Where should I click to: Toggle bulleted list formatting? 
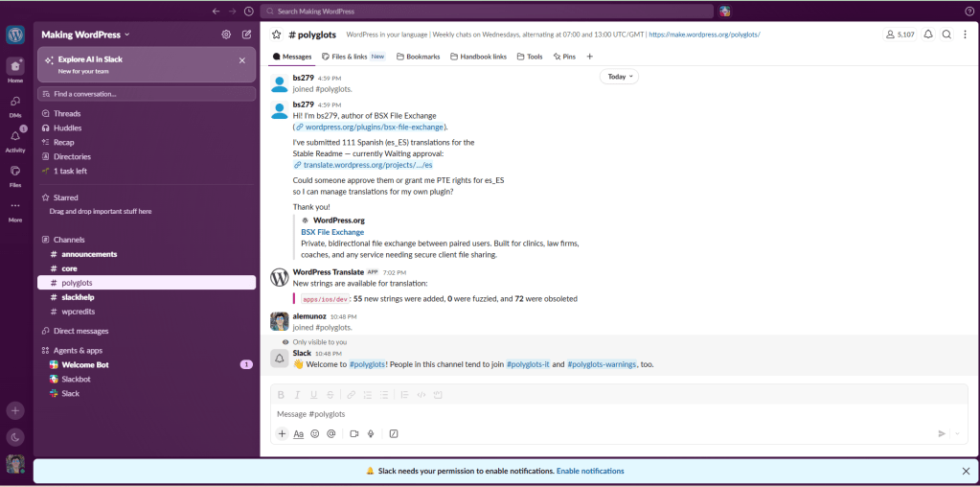click(384, 394)
